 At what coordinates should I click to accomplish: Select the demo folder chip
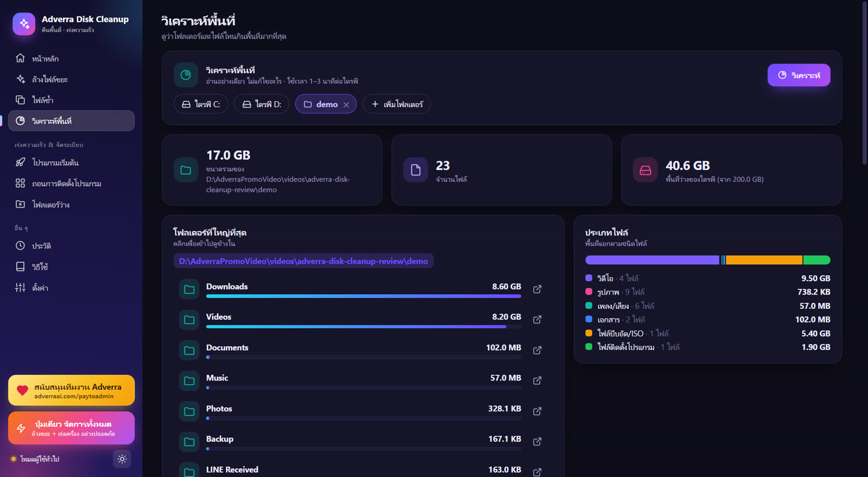pos(321,104)
